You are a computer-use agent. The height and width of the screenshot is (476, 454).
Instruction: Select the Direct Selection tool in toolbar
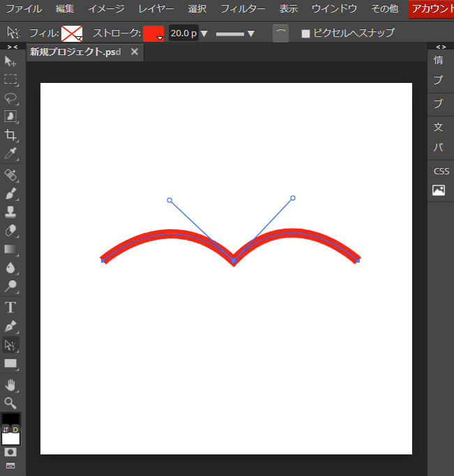point(10,345)
